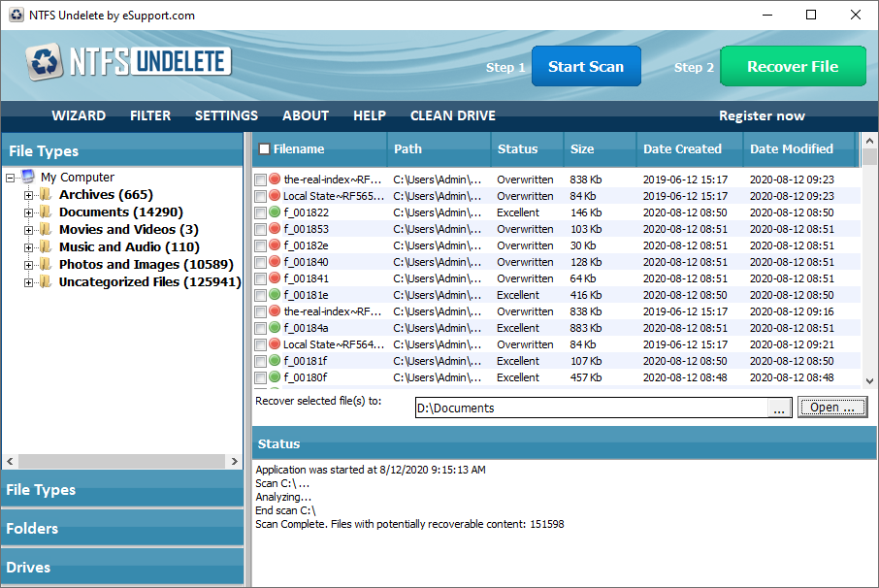Click the green status dot beside f_00181f

point(275,361)
